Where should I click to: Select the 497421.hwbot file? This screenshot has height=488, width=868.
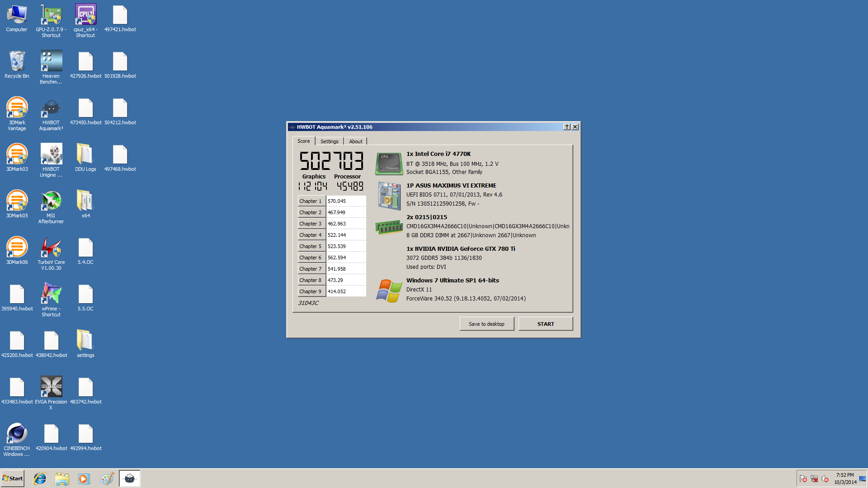(x=120, y=19)
